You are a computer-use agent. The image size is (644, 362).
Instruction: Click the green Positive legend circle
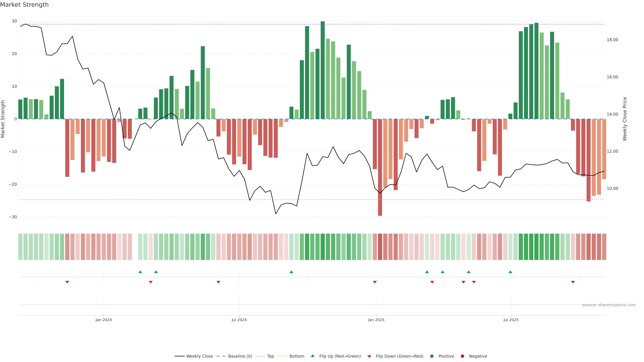pyautogui.click(x=432, y=356)
